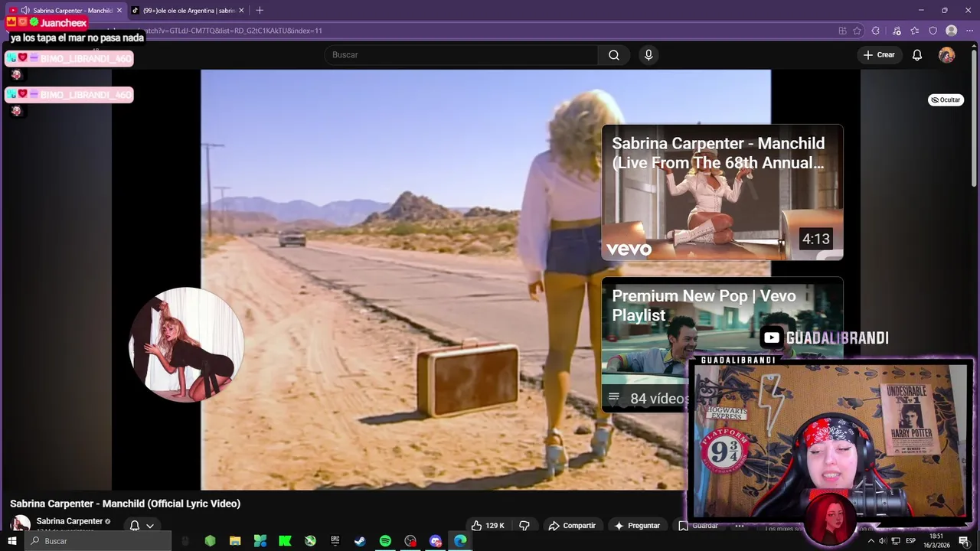Image resolution: width=980 pixels, height=551 pixels.
Task: Like the video showing 129 K
Action: pos(488,526)
